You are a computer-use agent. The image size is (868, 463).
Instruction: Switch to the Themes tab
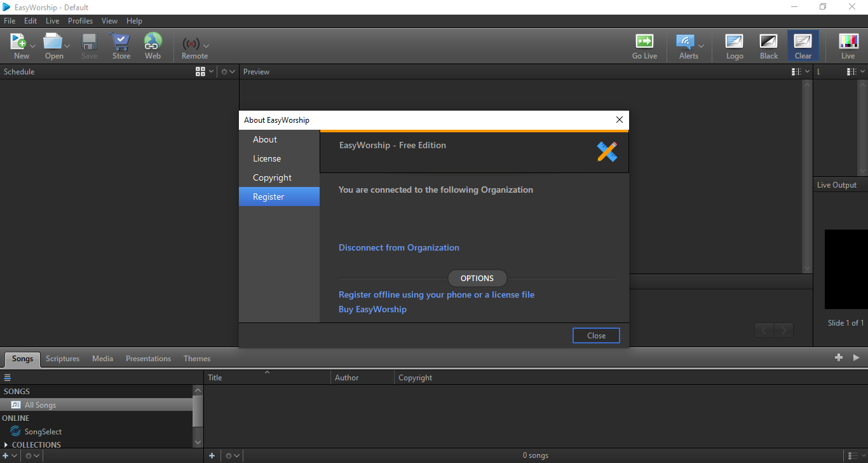[x=197, y=359]
